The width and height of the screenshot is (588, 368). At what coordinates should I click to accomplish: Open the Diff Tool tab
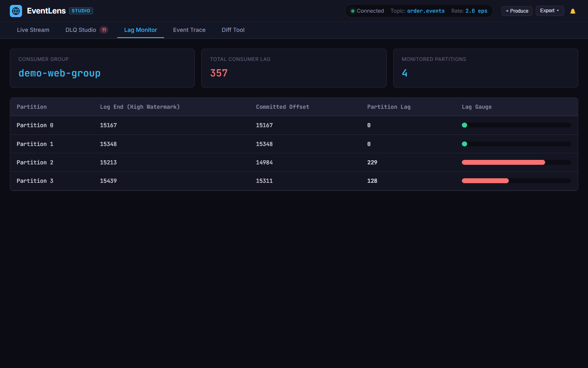tap(233, 30)
